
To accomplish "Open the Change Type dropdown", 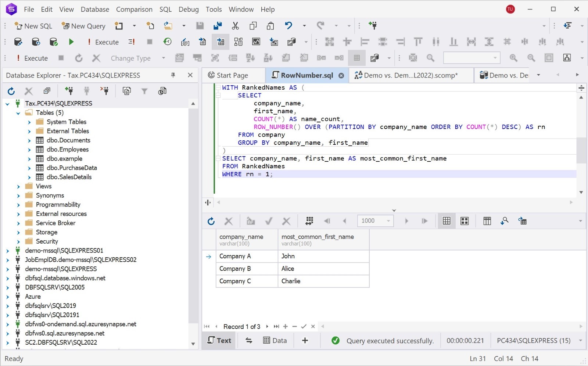I will 163,58.
